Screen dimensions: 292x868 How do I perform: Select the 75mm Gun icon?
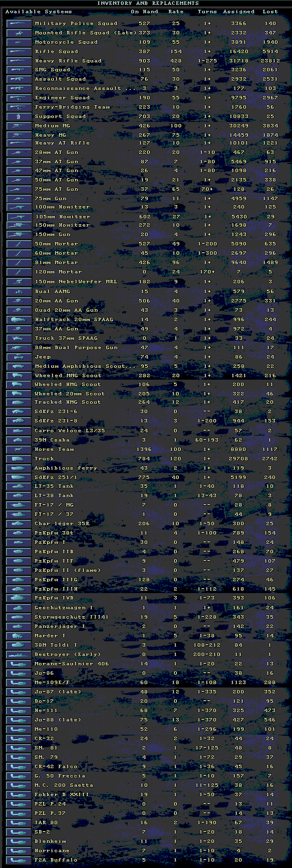coord(19,199)
